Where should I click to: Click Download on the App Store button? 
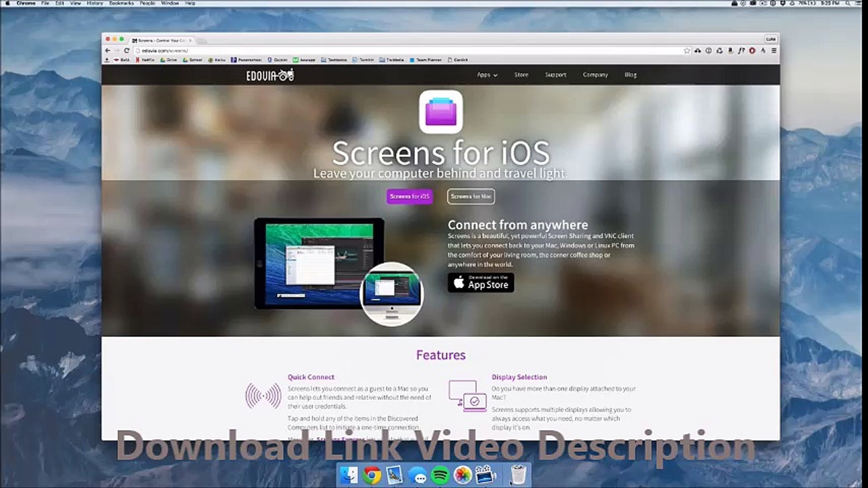click(x=481, y=283)
